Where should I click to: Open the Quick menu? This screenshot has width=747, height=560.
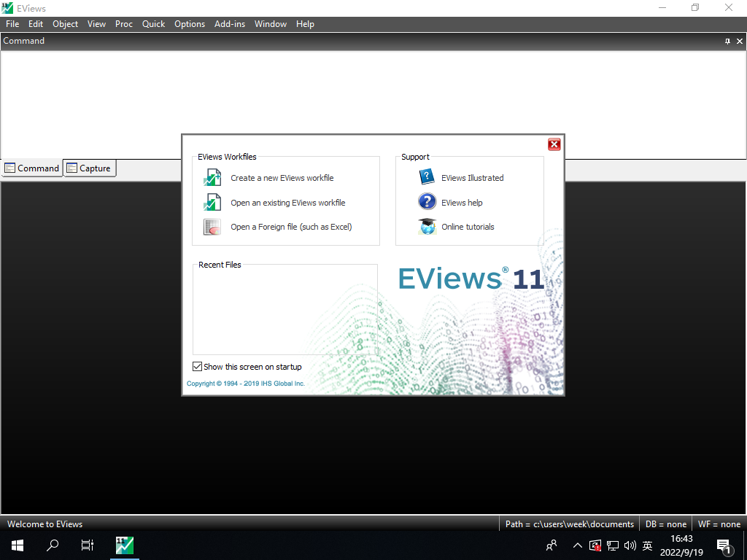pos(153,24)
